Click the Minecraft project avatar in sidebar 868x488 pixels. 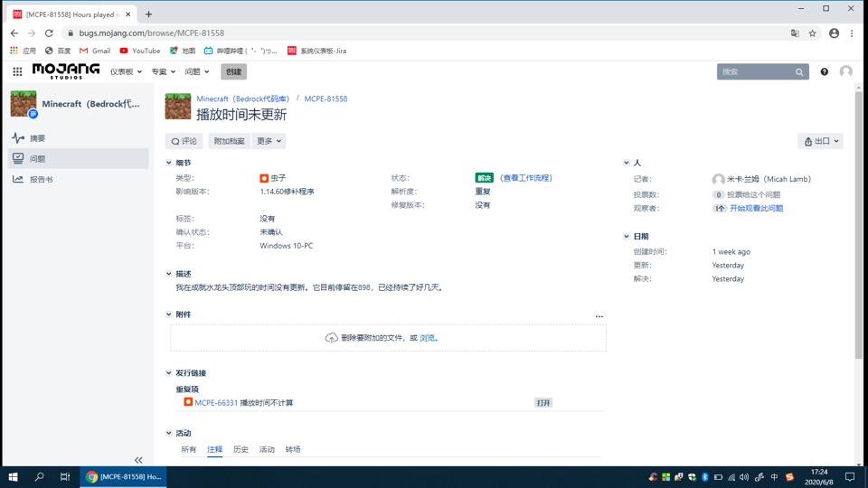[x=24, y=104]
